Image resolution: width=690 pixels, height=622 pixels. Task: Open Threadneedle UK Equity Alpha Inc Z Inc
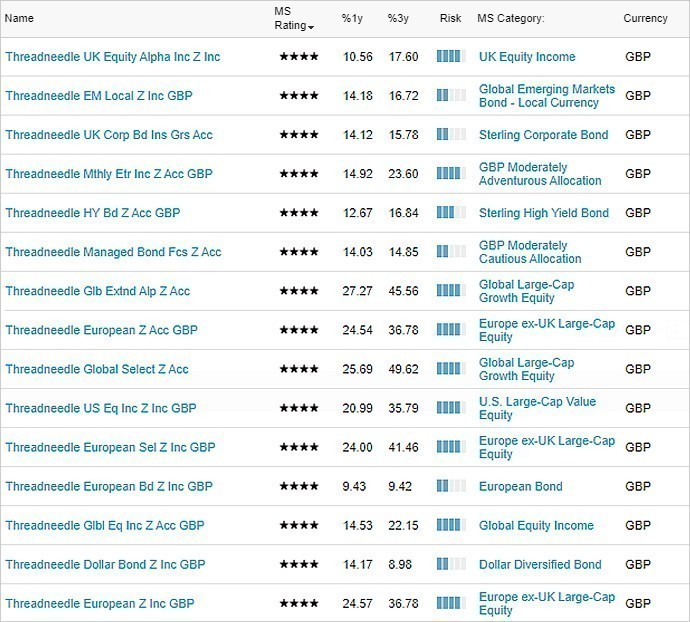[113, 57]
